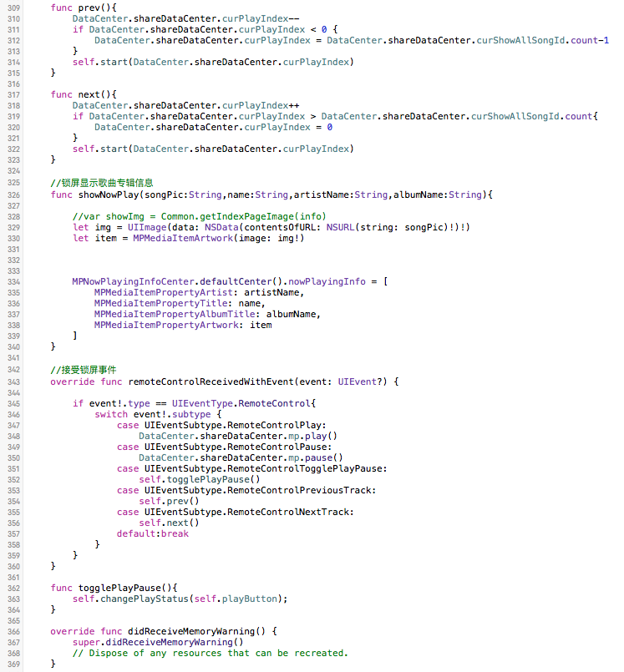The image size is (624, 672).
Task: Click MPMediaItemPropertyTitle key
Action: pyautogui.click(x=161, y=303)
